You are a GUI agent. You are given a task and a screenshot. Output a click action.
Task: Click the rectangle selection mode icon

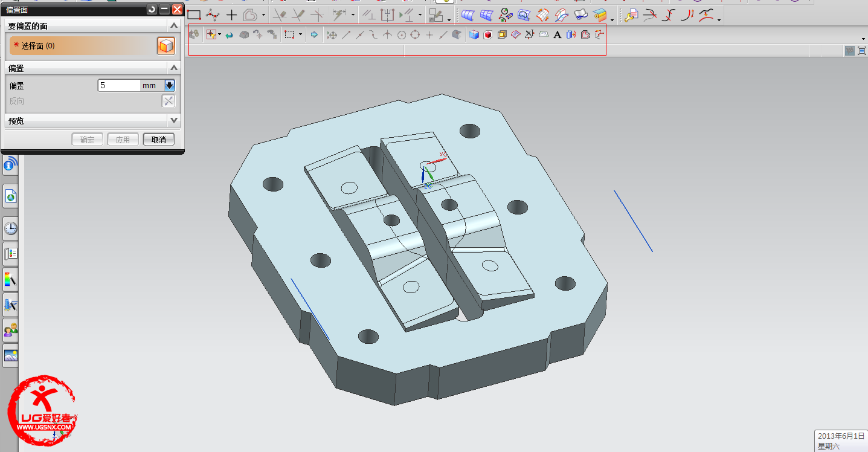pos(289,35)
